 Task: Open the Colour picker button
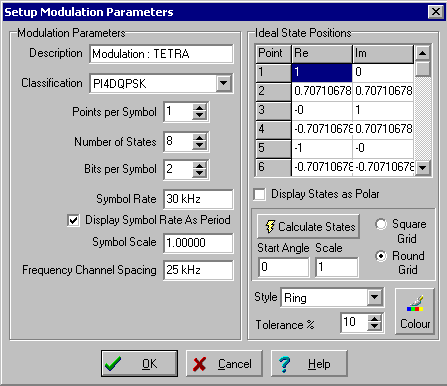[x=415, y=311]
